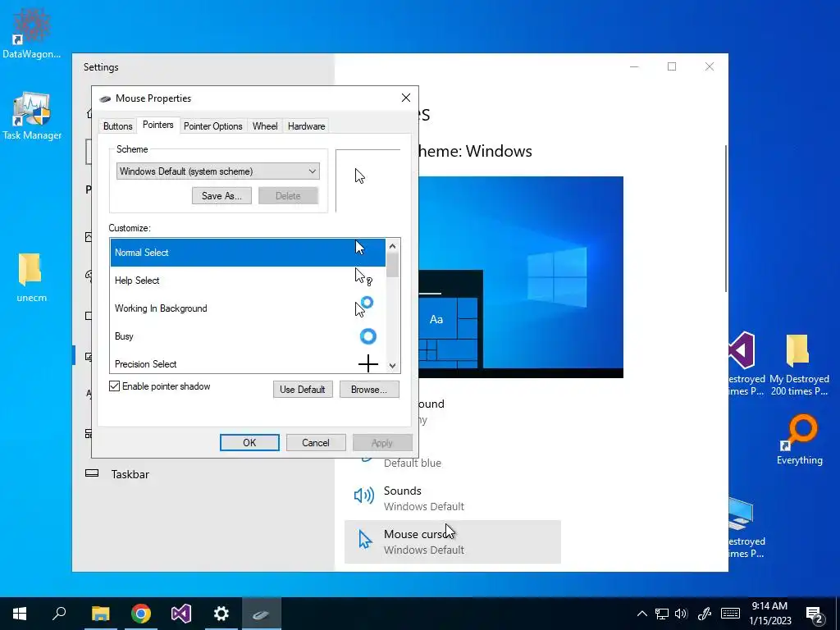This screenshot has width=840, height=630.
Task: Switch to the Wheel tab
Action: [265, 126]
